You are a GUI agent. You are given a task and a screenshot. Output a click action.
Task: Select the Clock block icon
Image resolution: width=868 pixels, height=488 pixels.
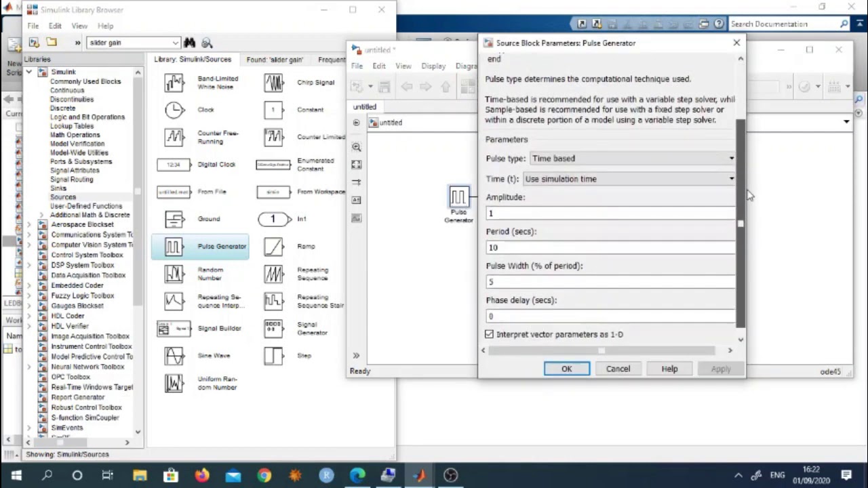click(174, 110)
